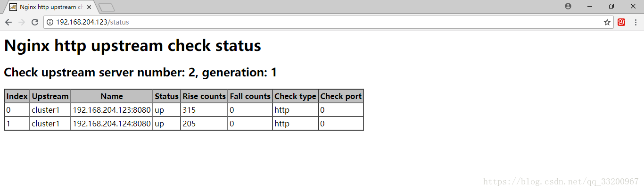Click the 192.168.204.124:8080 server name cell
Image resolution: width=644 pixels, height=191 pixels.
112,124
